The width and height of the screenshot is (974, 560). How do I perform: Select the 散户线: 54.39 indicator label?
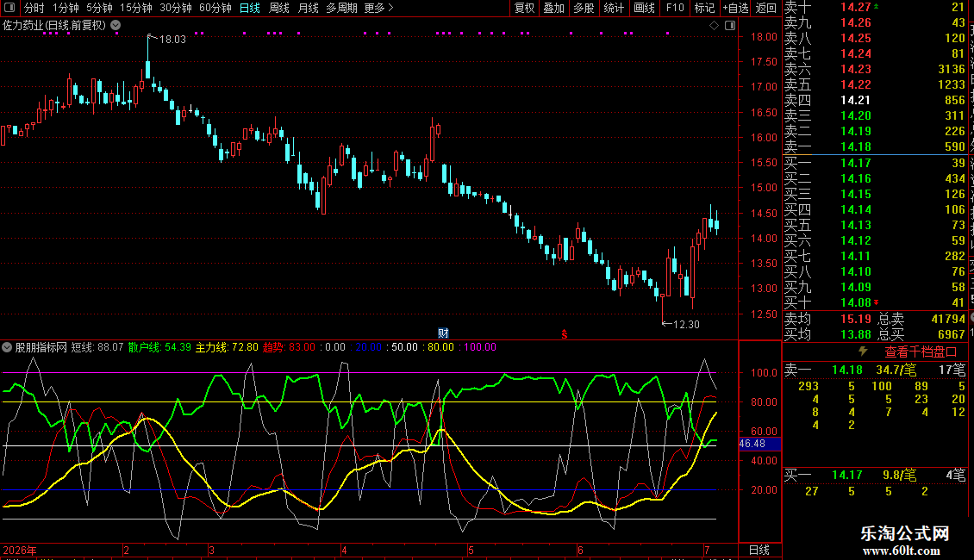pyautogui.click(x=159, y=347)
